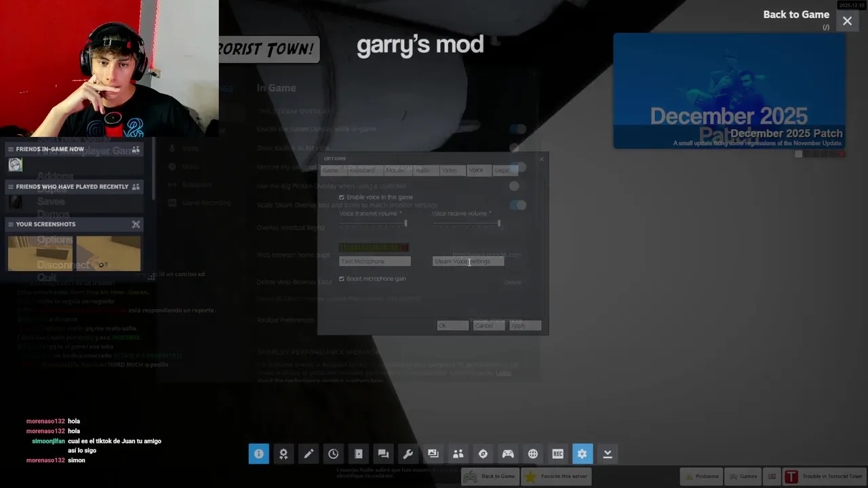Toggle Boost microphone gain checkbox

click(342, 279)
